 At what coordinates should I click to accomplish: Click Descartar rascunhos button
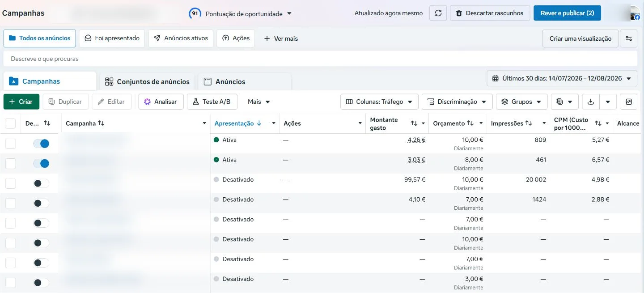pos(490,13)
